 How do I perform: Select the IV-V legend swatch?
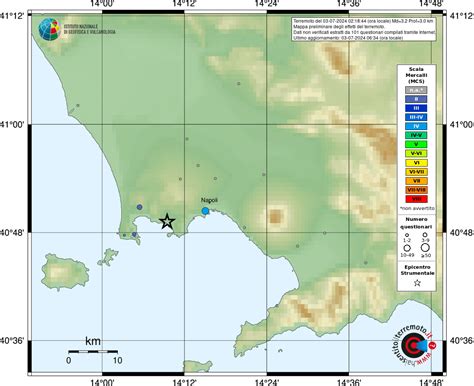pos(416,135)
